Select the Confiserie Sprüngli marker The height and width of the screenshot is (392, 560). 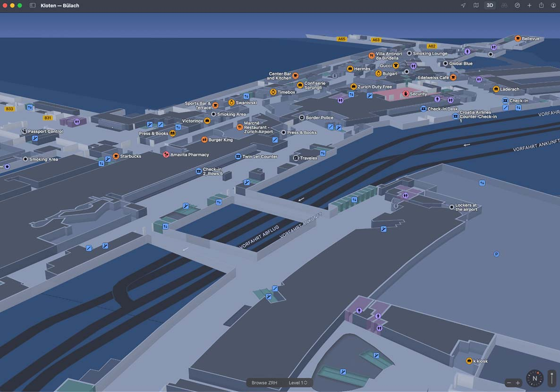300,85
